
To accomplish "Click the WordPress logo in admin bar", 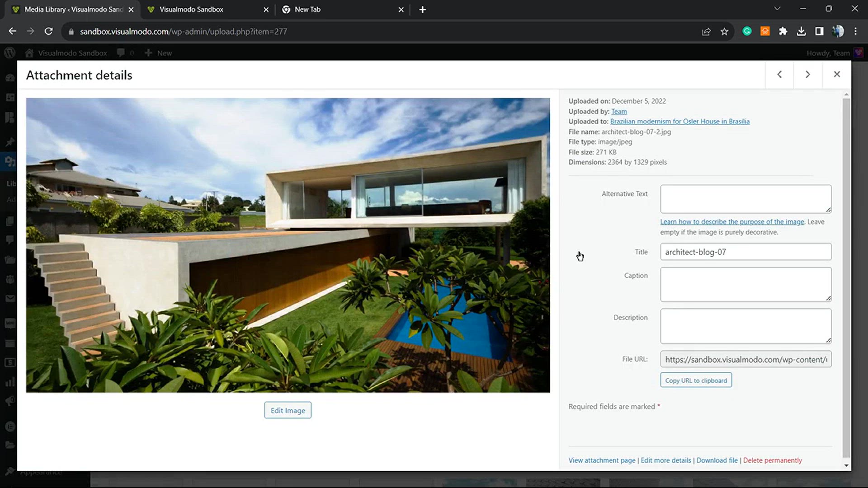I will (x=9, y=53).
